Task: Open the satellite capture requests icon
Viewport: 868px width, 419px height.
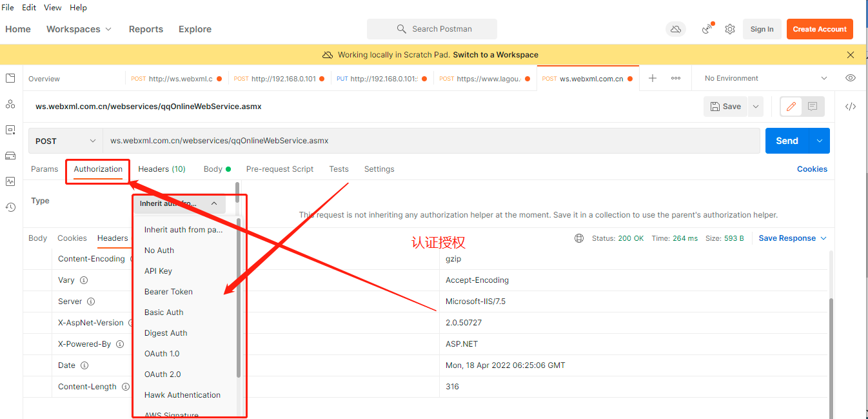Action: (708, 29)
